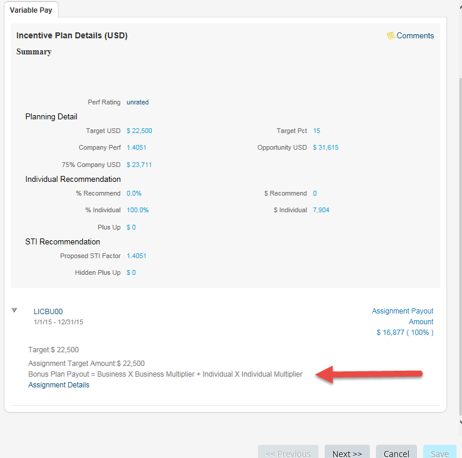Open Assignment Details link
This screenshot has height=458, width=462.
[x=59, y=385]
